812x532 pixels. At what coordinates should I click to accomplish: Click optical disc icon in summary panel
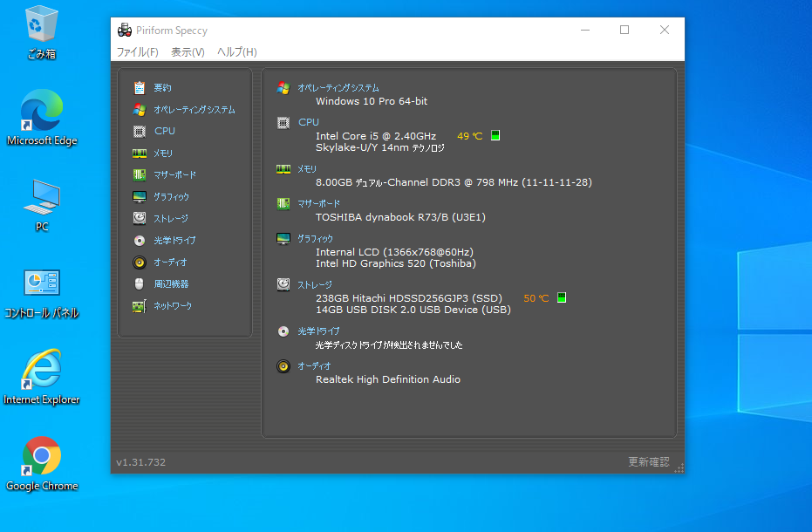(x=283, y=331)
